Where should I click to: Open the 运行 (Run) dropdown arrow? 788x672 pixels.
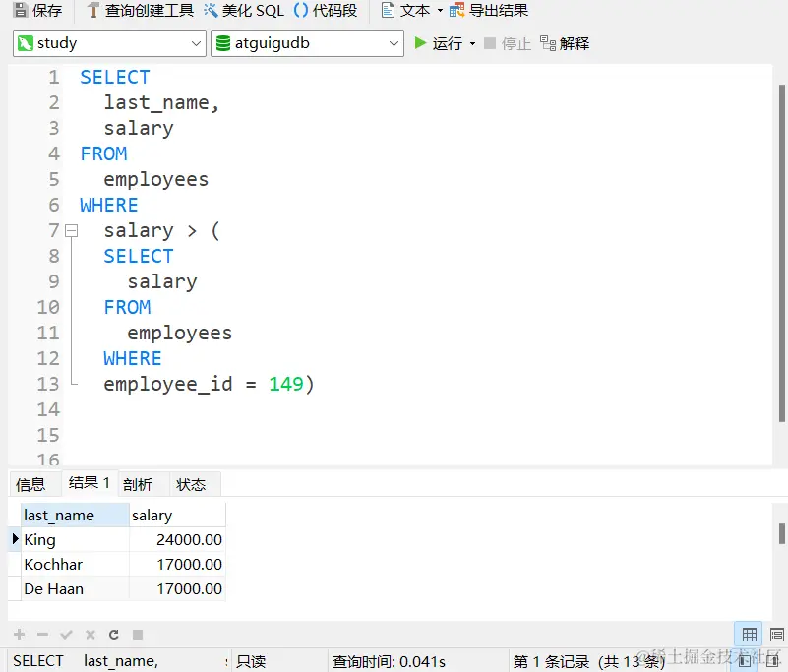point(471,43)
